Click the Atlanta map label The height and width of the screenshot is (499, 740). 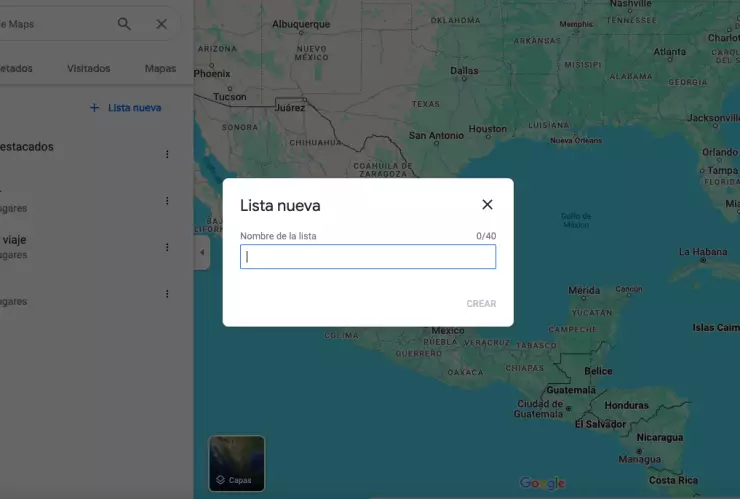click(669, 52)
